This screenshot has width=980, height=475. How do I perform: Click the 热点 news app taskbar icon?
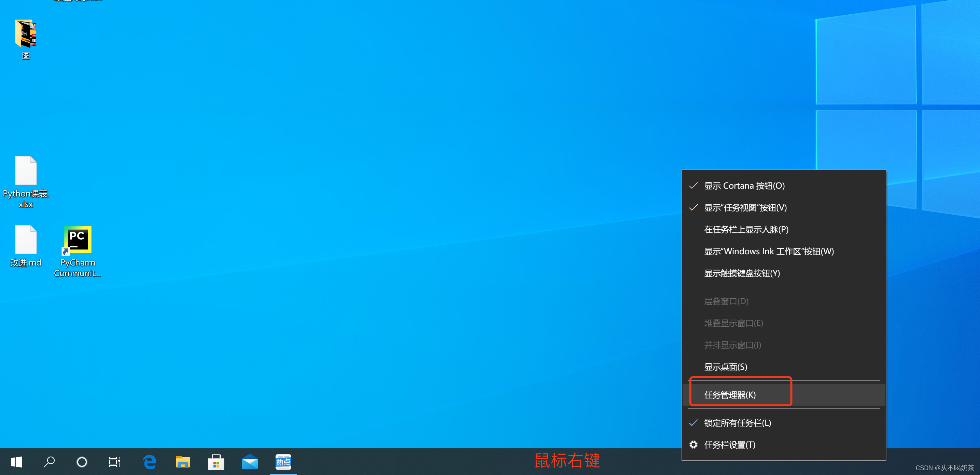click(x=283, y=462)
